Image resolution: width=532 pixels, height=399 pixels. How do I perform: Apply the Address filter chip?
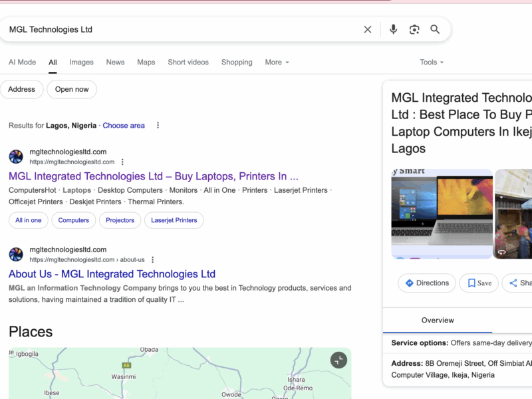(22, 90)
